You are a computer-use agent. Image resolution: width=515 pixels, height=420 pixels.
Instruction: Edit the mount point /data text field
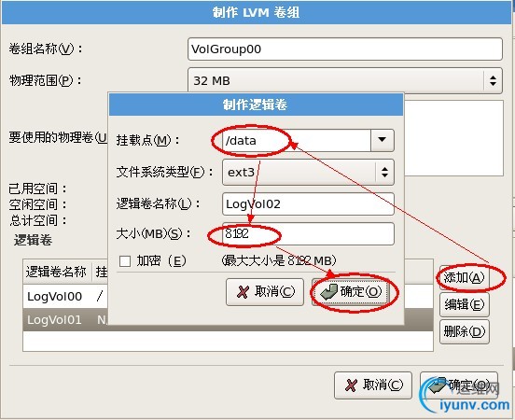pyautogui.click(x=297, y=140)
